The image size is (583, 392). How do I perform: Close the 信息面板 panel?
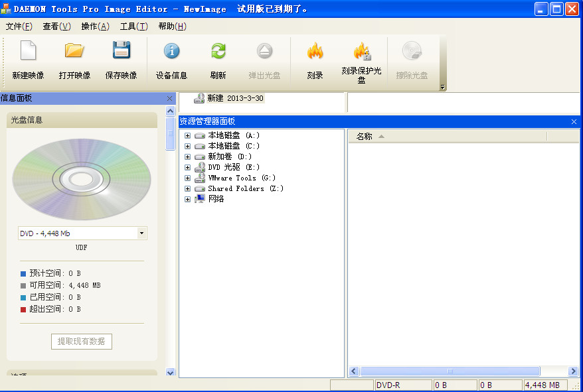169,98
